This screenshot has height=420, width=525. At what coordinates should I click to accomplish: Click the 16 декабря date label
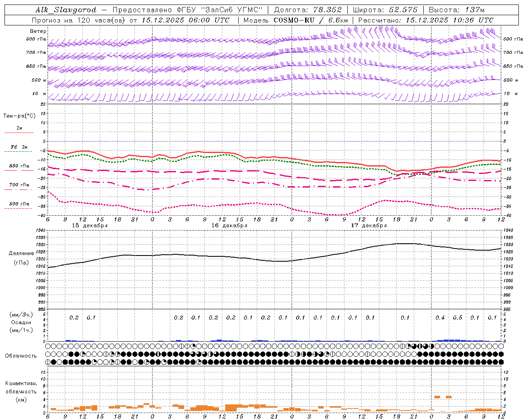tap(229, 226)
